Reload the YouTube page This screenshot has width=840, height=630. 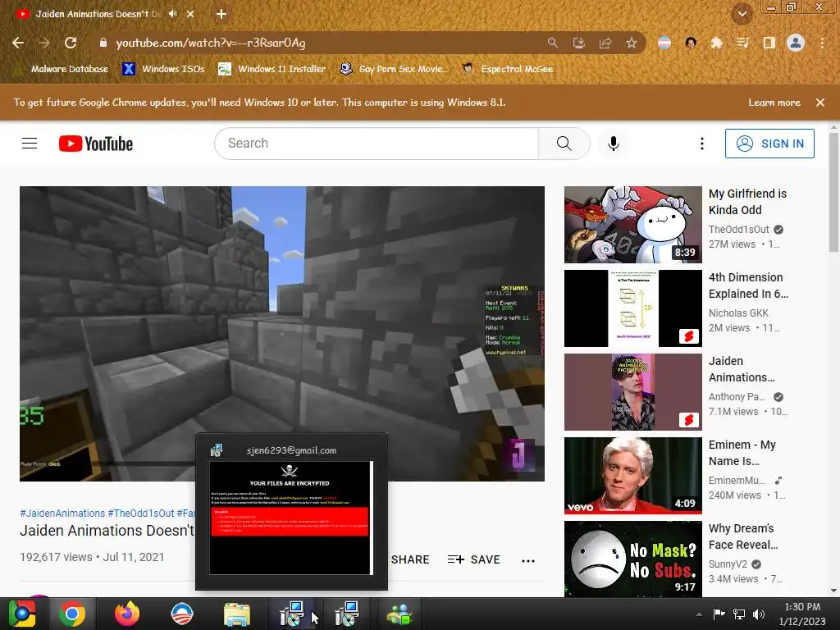[71, 43]
